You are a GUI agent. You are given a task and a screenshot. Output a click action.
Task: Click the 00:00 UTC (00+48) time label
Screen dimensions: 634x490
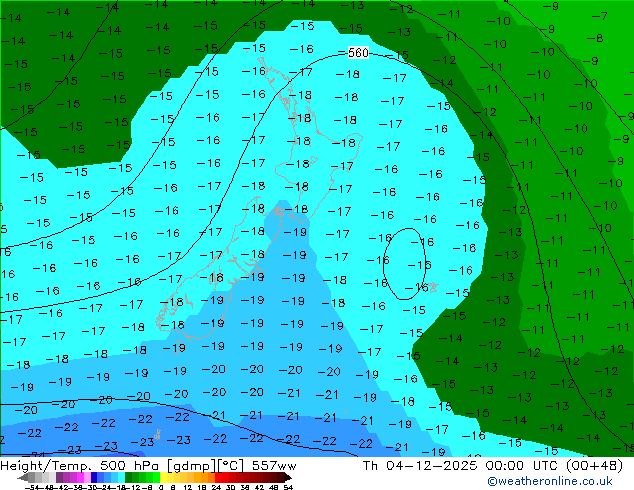click(x=554, y=466)
